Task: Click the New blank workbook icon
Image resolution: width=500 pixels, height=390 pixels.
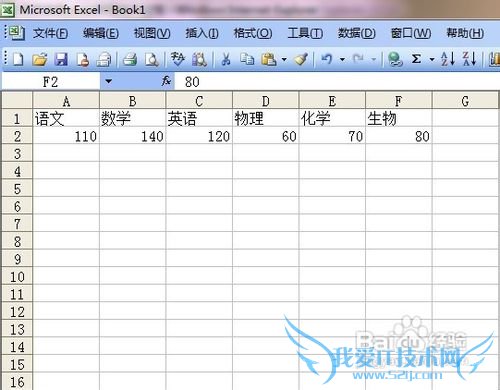Action: pos(18,59)
